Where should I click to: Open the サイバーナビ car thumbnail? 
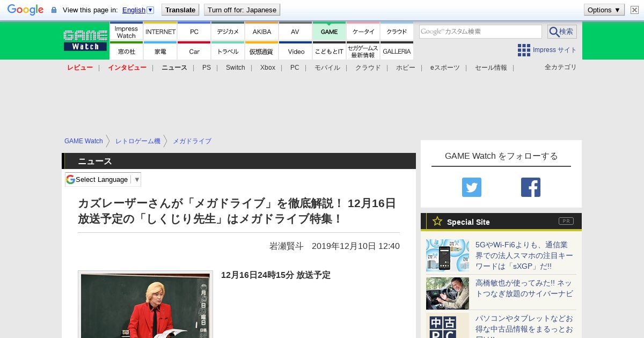448,293
